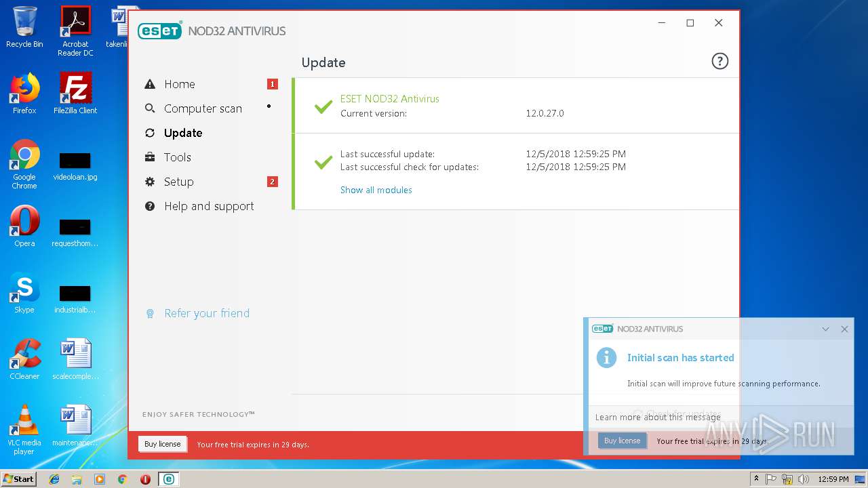Image resolution: width=868 pixels, height=488 pixels.
Task: Open Refer your friend link
Action: pyautogui.click(x=207, y=313)
